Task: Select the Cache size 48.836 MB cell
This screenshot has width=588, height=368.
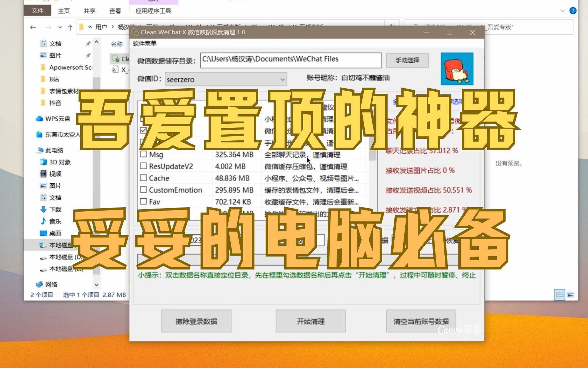Action: (232, 178)
